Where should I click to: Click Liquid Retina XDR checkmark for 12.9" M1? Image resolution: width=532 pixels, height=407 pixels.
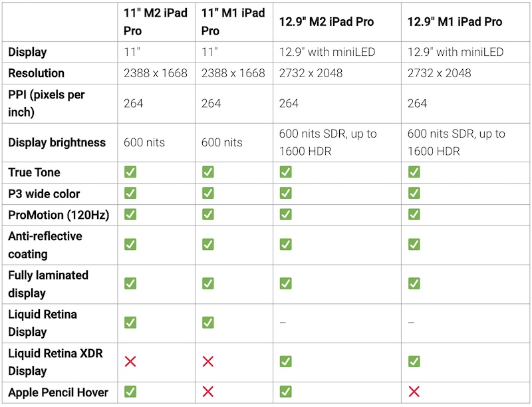[x=414, y=361]
